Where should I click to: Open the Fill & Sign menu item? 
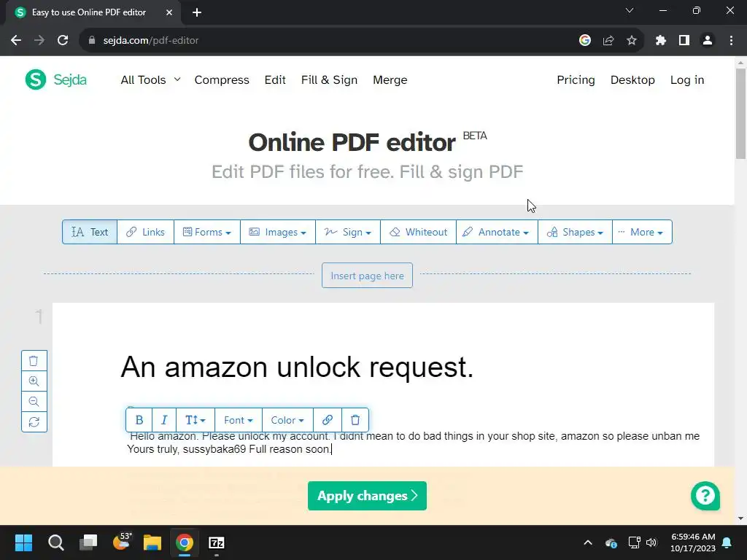pos(329,80)
